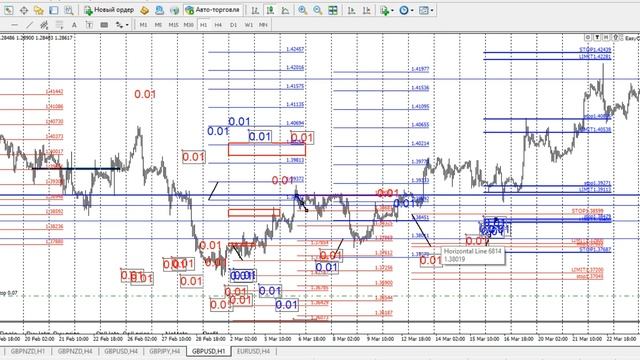Toggle Chart Shift icon
640x360 pixels.
367,10
